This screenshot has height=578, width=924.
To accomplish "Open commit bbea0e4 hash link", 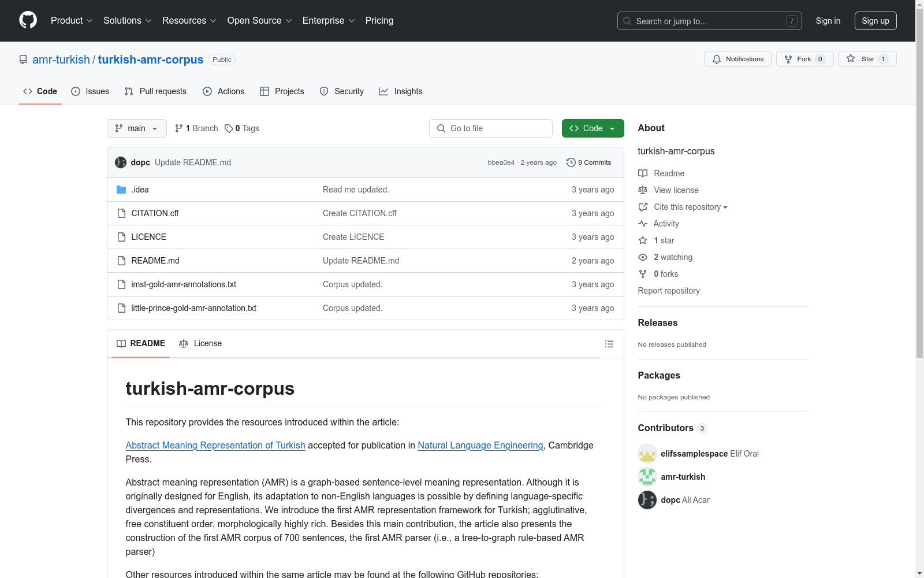I will coord(501,162).
